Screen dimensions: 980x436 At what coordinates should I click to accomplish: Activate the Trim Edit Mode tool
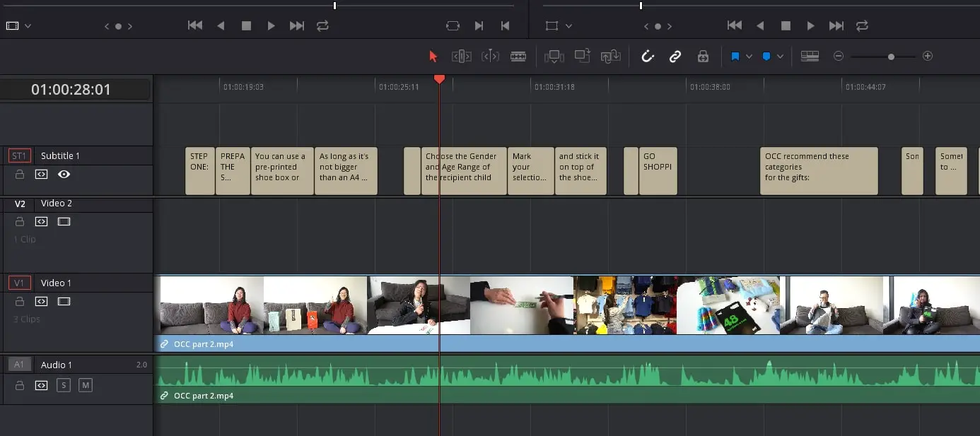461,57
